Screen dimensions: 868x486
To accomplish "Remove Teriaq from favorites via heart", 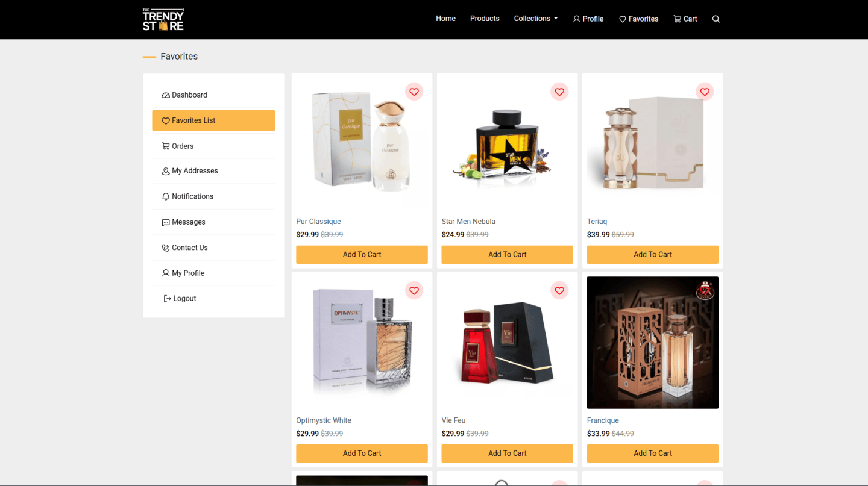I will click(705, 92).
